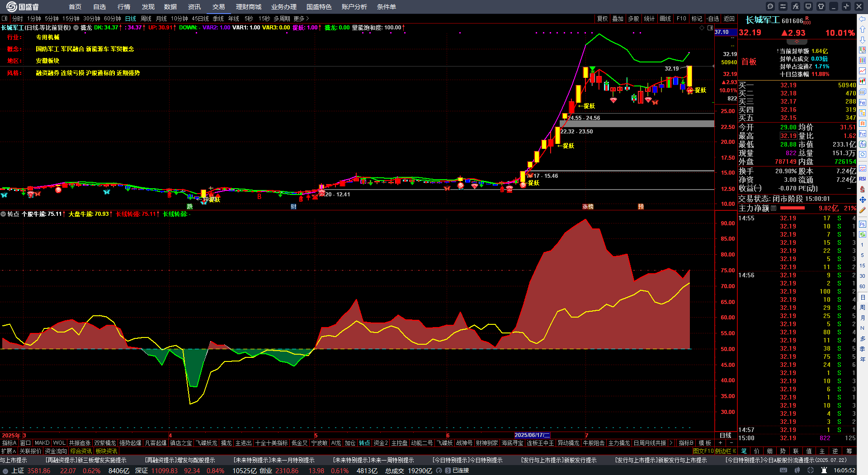Open the fx formula manager icon
868x475 pixels.
coord(796,6)
